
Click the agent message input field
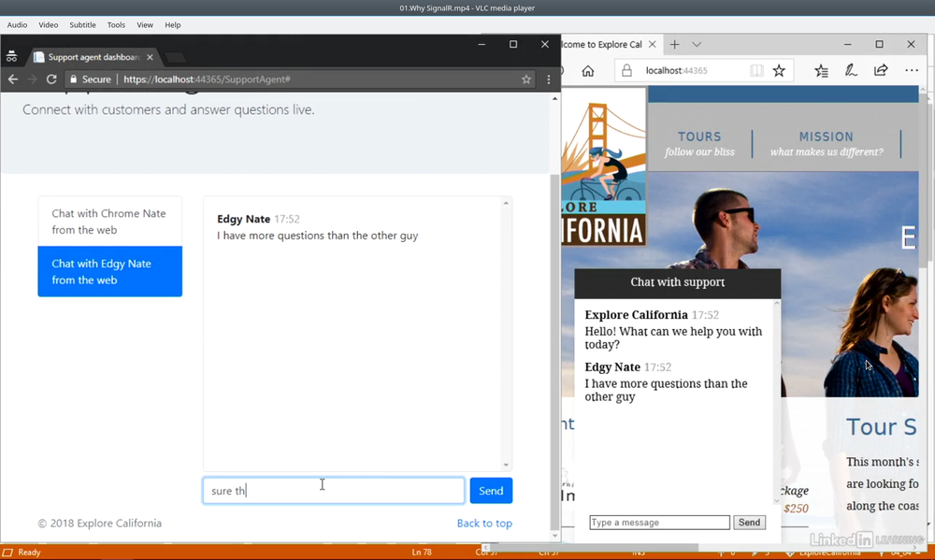tap(334, 491)
